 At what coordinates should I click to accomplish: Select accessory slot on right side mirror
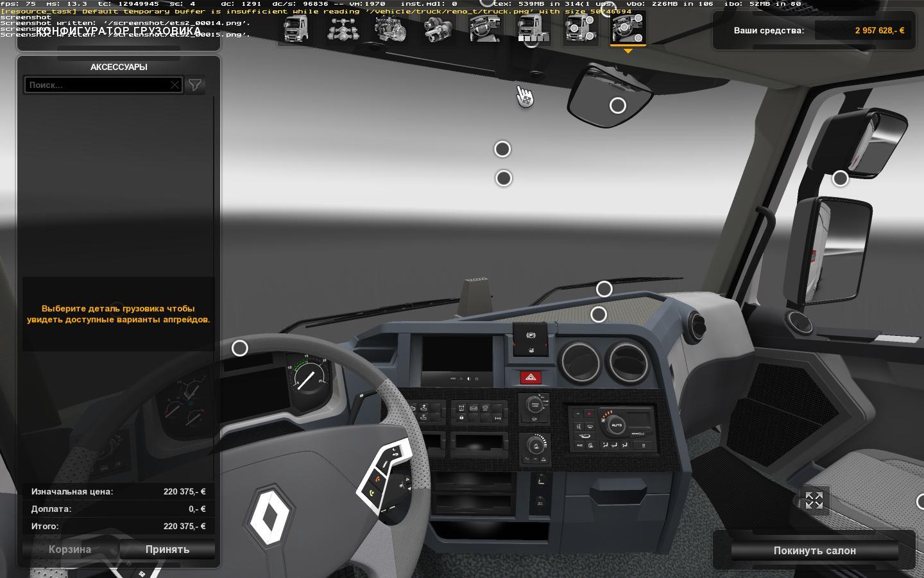coord(840,179)
